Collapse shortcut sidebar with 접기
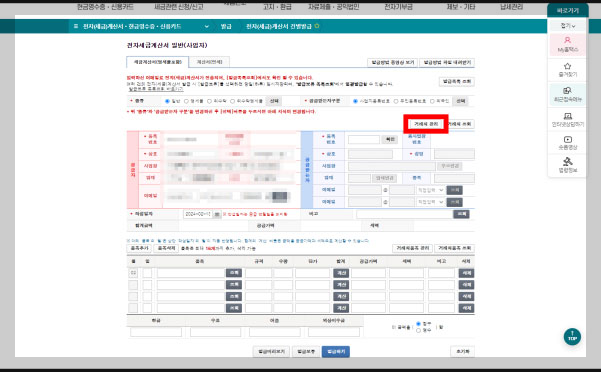The height and width of the screenshot is (372, 601). pyautogui.click(x=568, y=26)
